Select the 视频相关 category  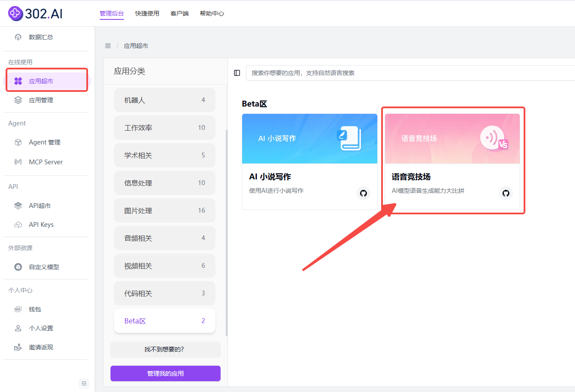(164, 266)
